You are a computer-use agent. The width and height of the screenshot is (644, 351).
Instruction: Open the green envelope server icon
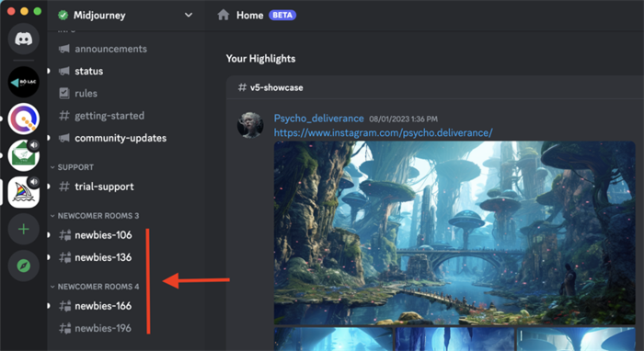click(x=24, y=155)
